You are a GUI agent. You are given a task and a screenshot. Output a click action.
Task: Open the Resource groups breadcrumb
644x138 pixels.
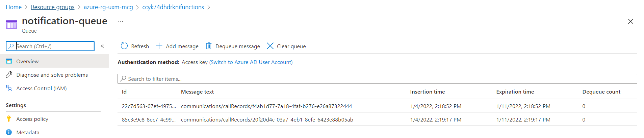tap(53, 7)
